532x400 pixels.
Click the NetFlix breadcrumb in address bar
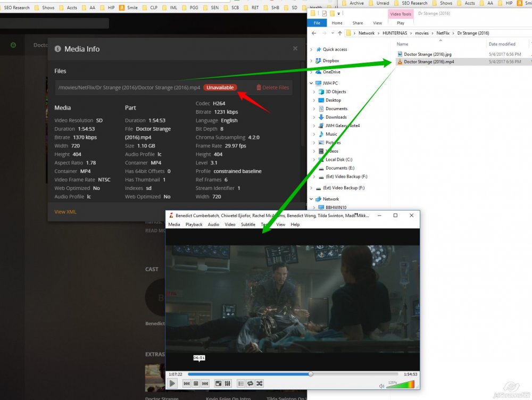click(x=443, y=33)
